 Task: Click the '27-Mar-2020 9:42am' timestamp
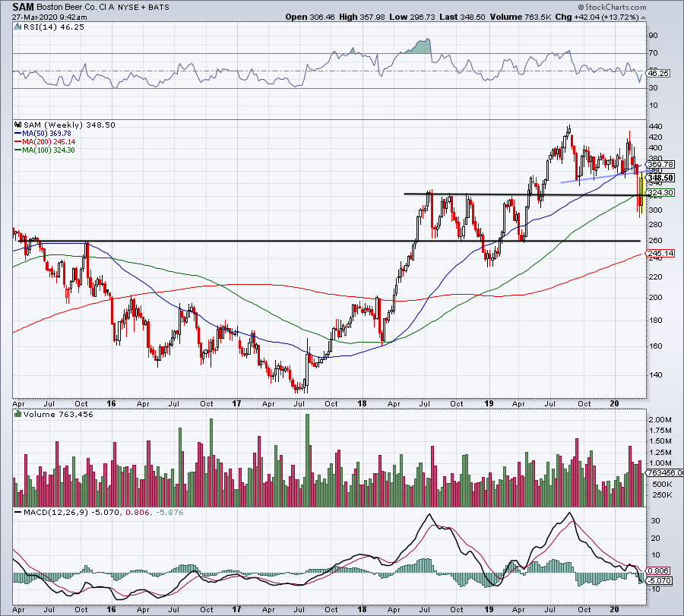point(49,17)
